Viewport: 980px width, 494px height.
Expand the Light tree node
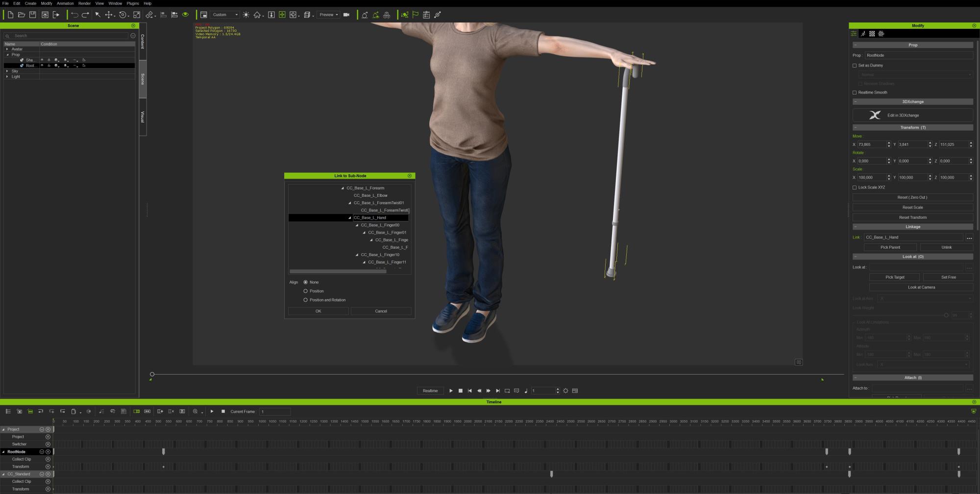click(7, 77)
